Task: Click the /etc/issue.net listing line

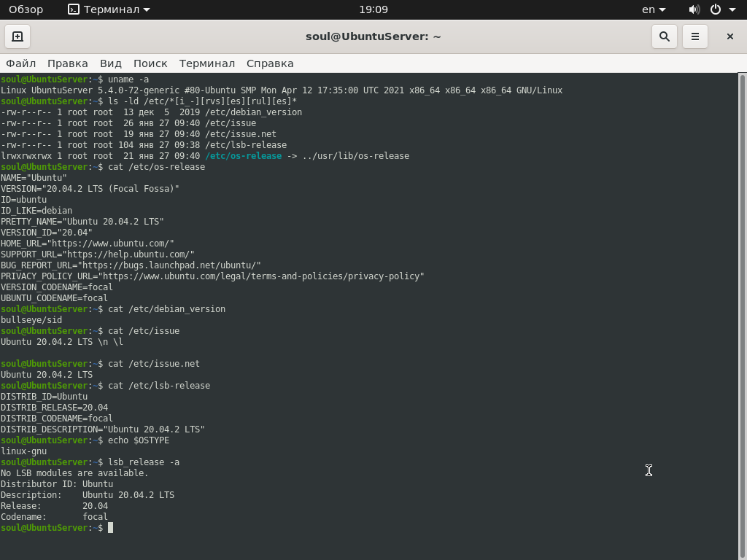Action: [x=139, y=134]
